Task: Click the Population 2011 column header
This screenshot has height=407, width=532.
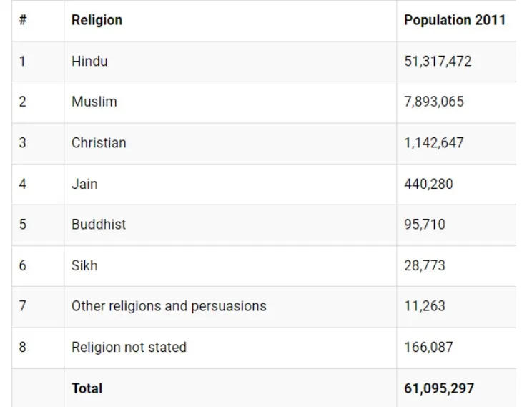Action: tap(454, 20)
